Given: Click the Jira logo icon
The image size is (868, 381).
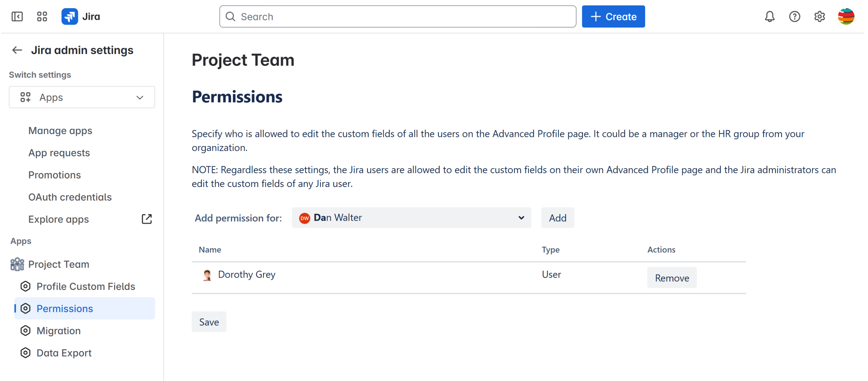Looking at the screenshot, I should 70,17.
